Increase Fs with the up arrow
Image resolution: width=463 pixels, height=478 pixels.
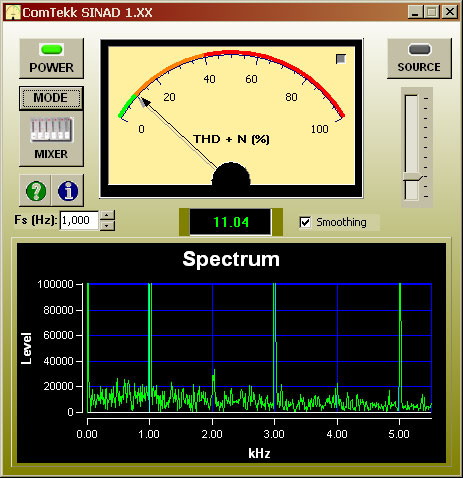click(107, 215)
